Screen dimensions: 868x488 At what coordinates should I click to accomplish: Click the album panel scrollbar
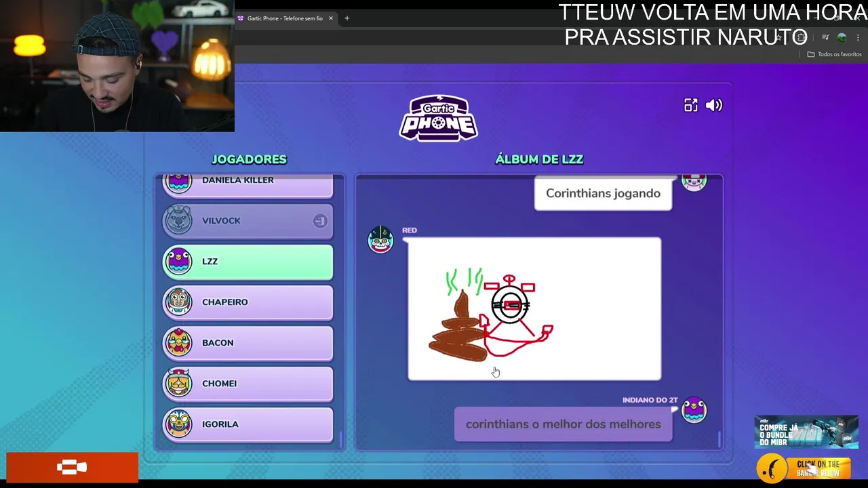pos(719,439)
